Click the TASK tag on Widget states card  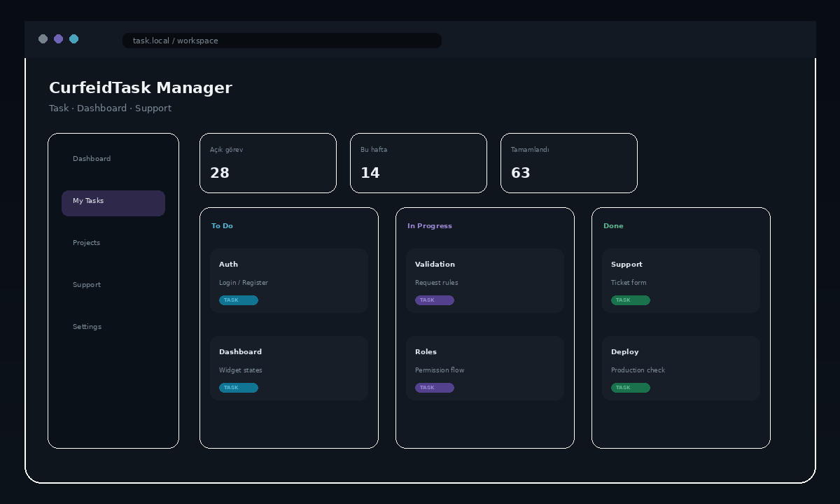pyautogui.click(x=239, y=388)
